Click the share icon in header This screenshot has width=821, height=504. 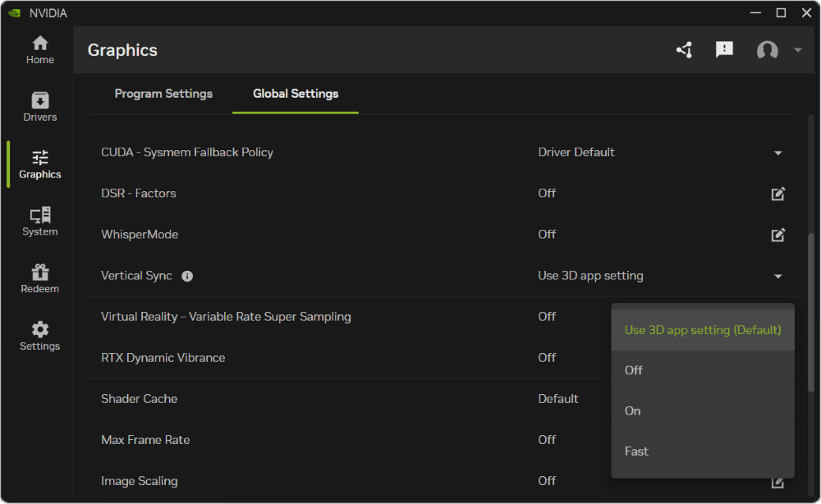(x=684, y=50)
